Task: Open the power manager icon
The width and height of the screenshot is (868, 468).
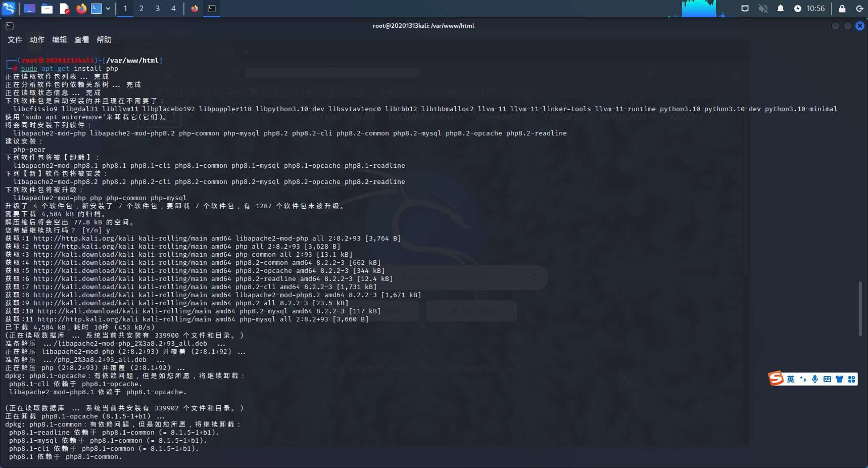Action: tap(798, 9)
